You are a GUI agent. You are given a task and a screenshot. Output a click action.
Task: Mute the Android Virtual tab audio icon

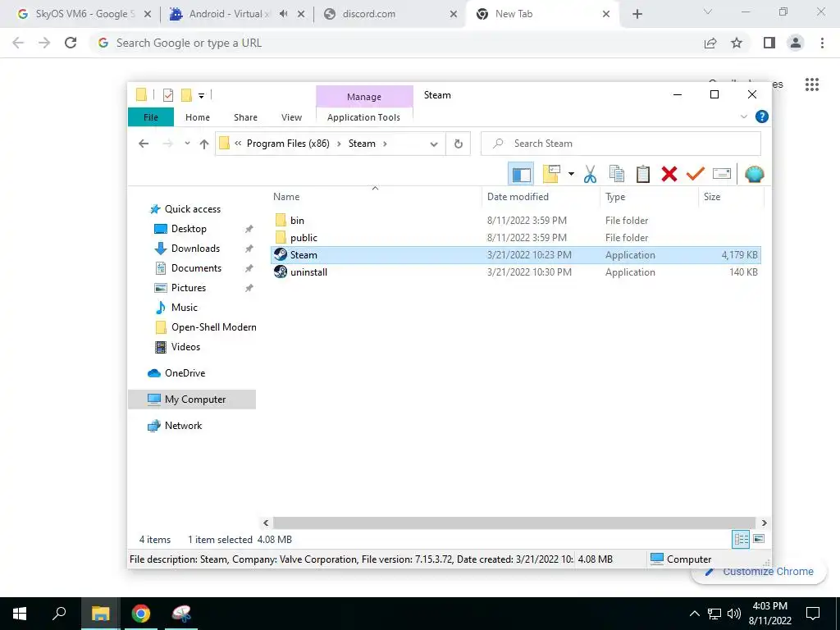click(x=283, y=14)
